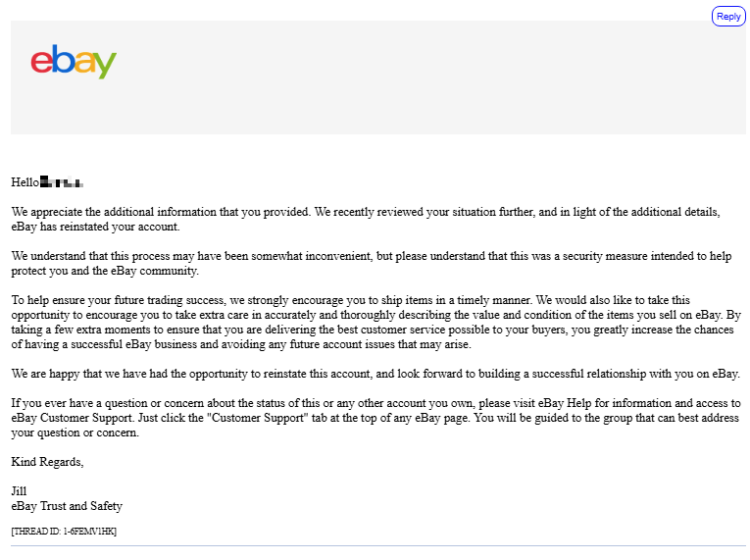750x560 pixels.
Task: Click the horizontal divider below thread ID
Action: pos(377,545)
